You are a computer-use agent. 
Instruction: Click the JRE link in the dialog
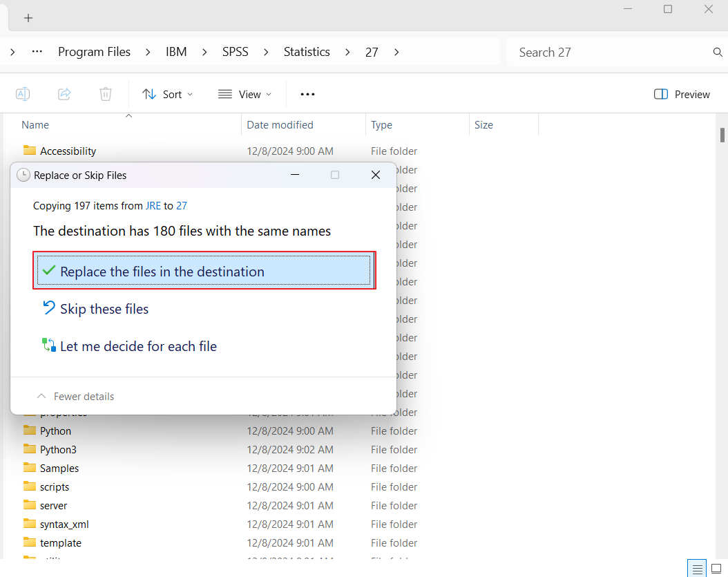tap(153, 205)
